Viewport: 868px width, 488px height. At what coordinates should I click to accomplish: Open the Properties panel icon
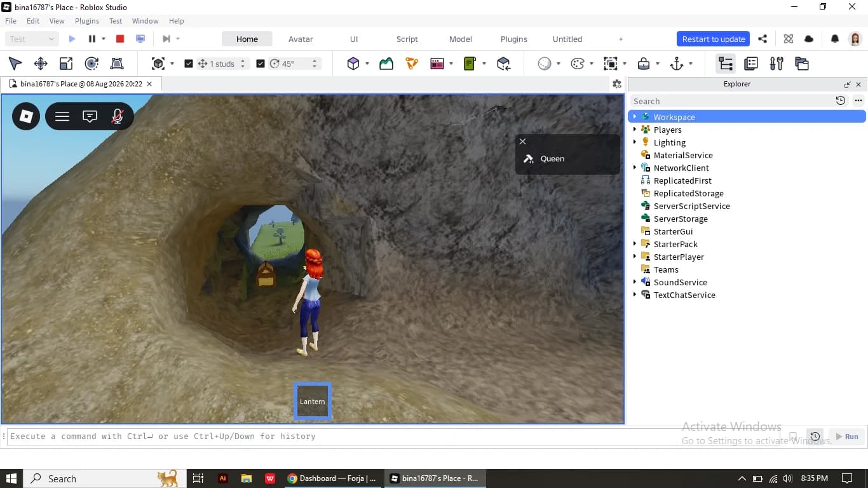pyautogui.click(x=751, y=64)
